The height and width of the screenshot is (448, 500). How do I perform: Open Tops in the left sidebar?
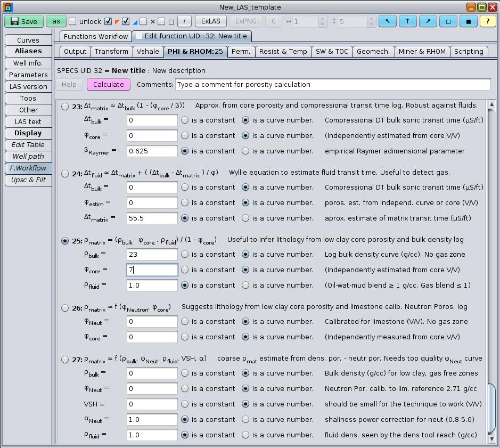point(28,99)
